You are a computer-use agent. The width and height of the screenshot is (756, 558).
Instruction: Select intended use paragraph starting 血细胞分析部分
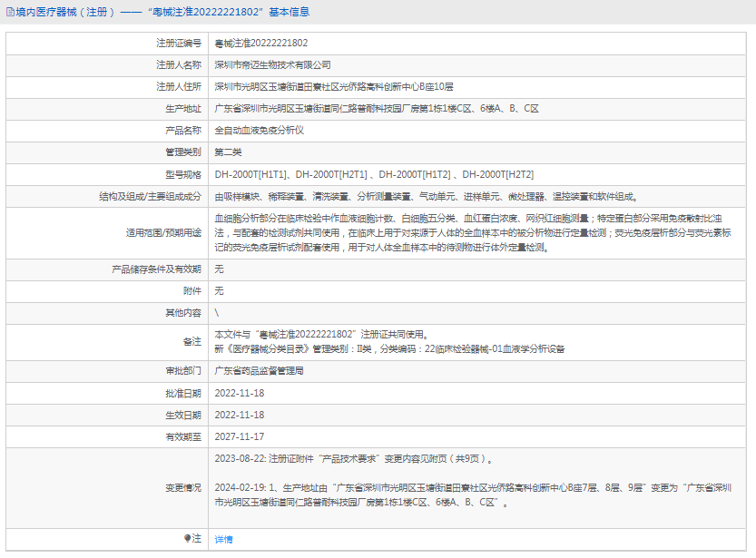click(473, 233)
